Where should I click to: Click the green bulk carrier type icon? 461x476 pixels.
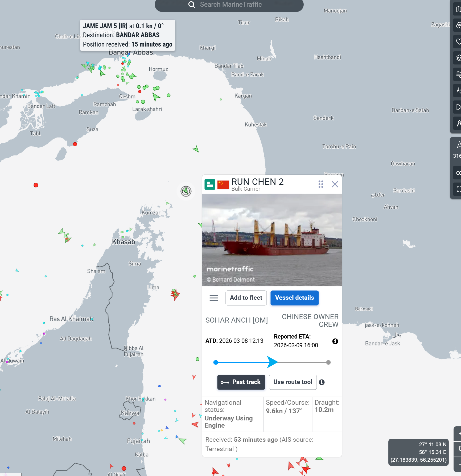coord(210,184)
